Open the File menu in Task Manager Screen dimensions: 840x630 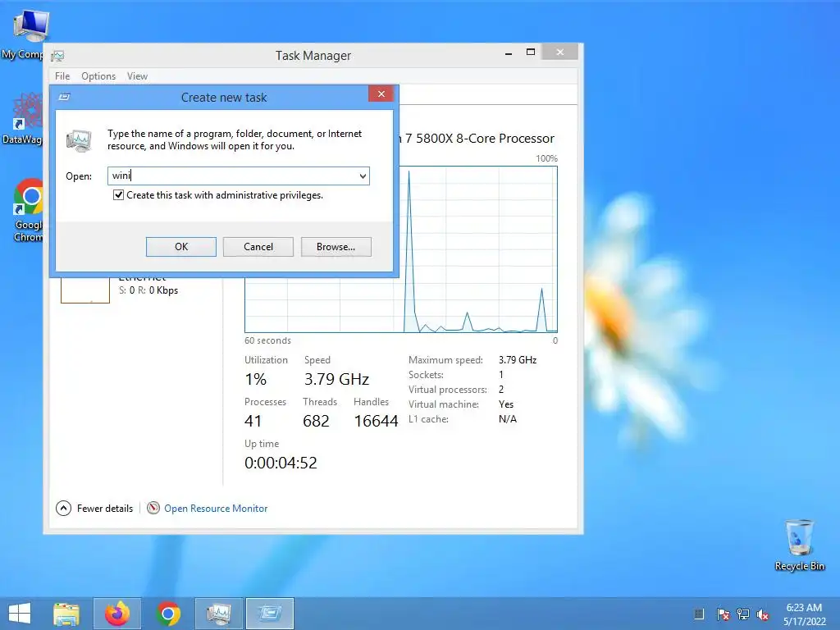[x=62, y=76]
